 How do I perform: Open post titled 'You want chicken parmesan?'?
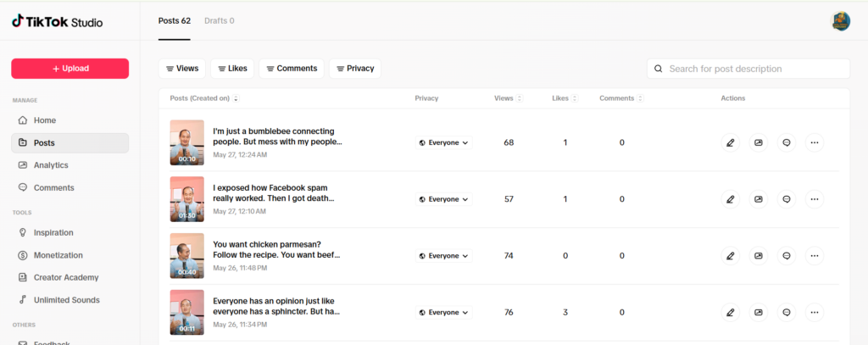(276, 250)
